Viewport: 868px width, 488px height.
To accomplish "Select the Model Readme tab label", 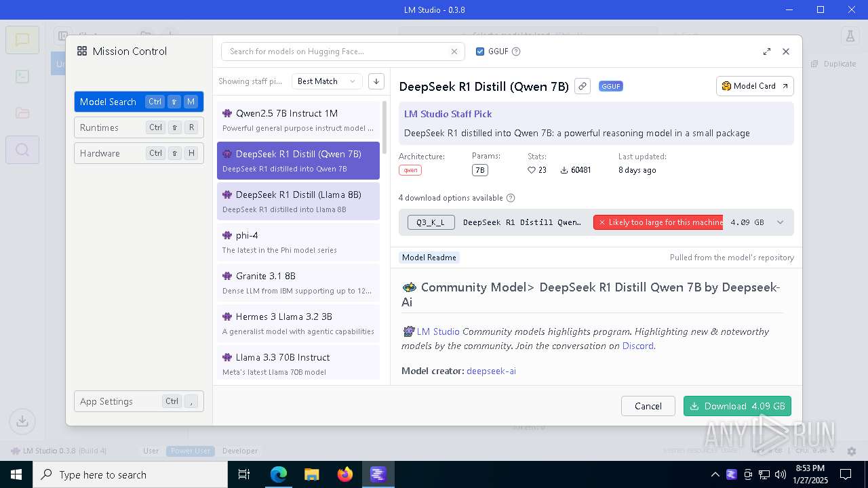I will coord(429,258).
